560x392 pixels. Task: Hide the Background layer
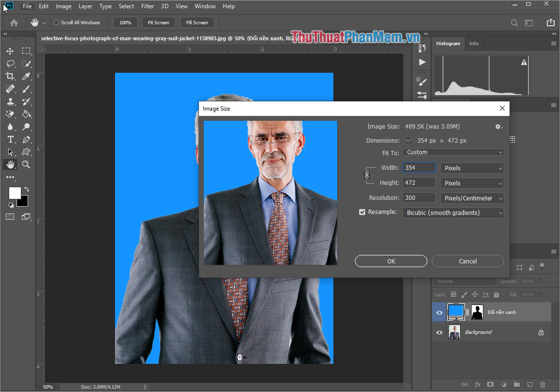click(439, 332)
